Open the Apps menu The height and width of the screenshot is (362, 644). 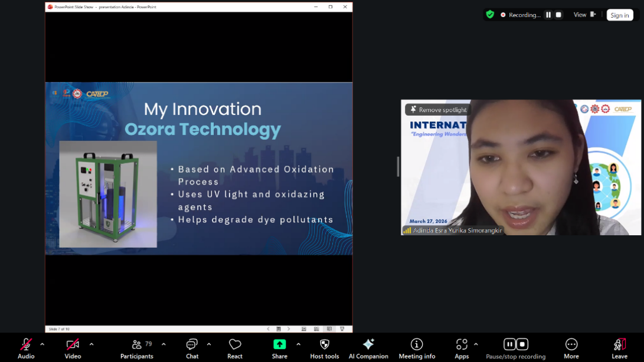[x=462, y=348]
